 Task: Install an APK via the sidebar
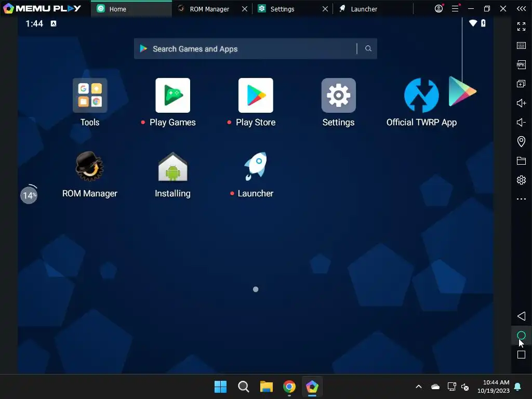[x=521, y=64]
